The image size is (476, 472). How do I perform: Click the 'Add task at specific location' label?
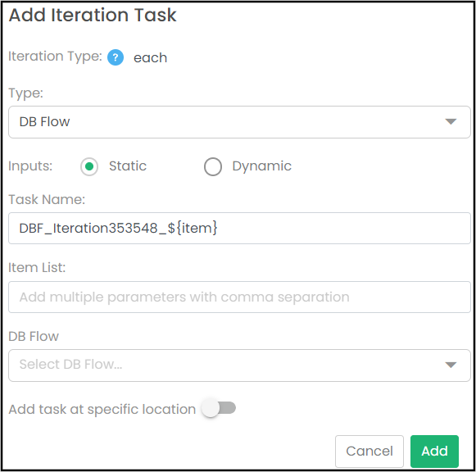click(x=102, y=410)
